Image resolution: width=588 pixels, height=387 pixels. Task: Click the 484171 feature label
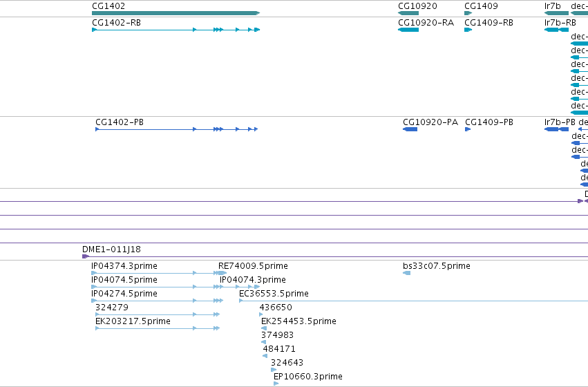tap(279, 349)
